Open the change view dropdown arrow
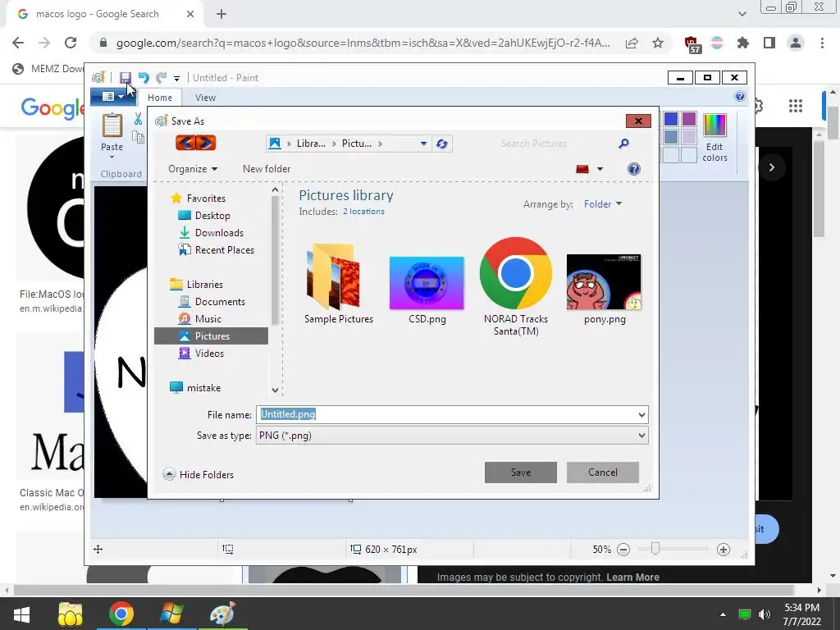Image resolution: width=840 pixels, height=630 pixels. click(x=600, y=169)
